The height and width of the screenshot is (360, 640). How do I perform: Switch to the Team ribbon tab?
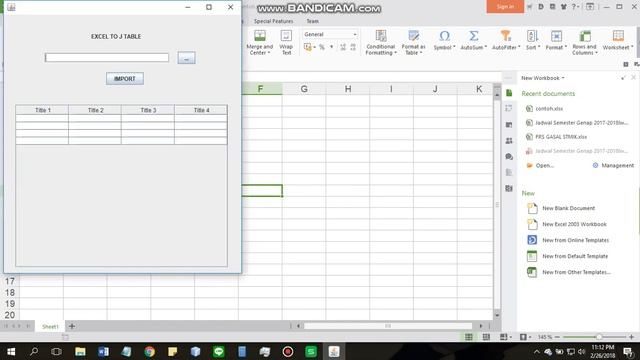[312, 21]
